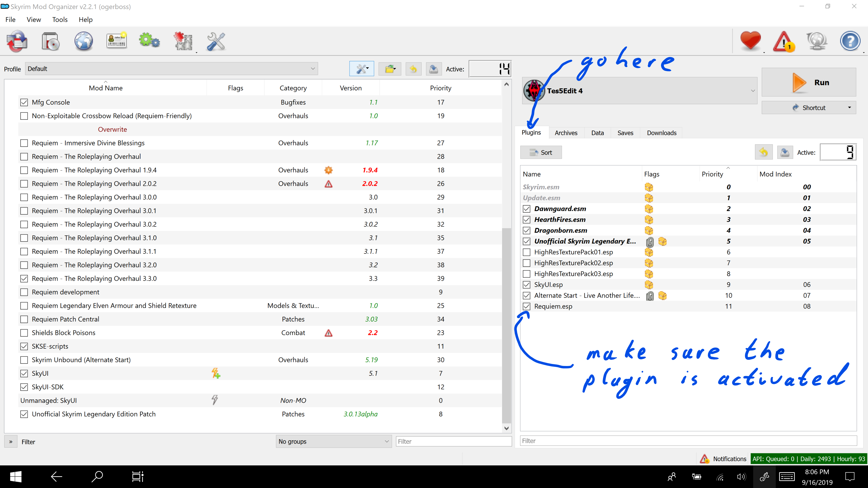The image size is (868, 488).
Task: Click the Notifications label in status bar
Action: [730, 459]
